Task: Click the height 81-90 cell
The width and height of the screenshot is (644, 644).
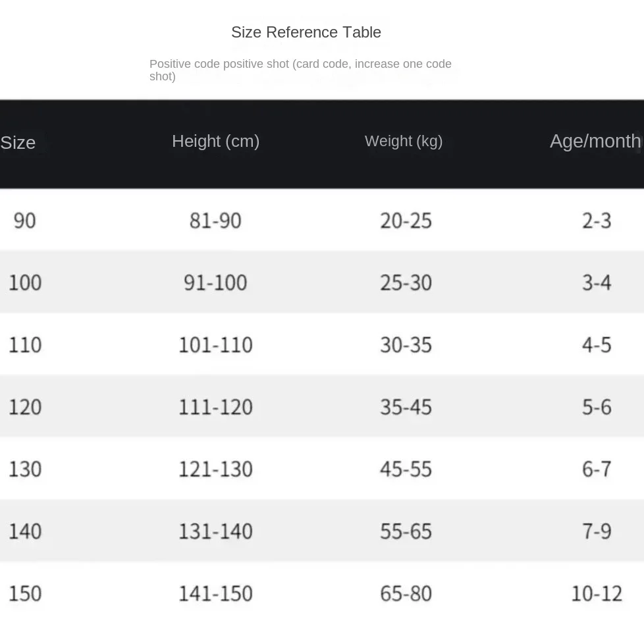Action: click(x=215, y=221)
